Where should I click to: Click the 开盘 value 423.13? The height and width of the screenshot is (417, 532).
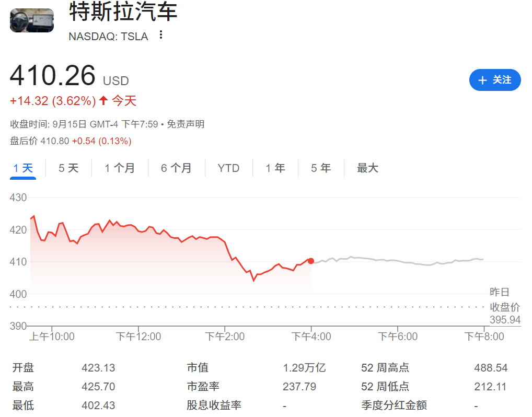[x=98, y=368]
